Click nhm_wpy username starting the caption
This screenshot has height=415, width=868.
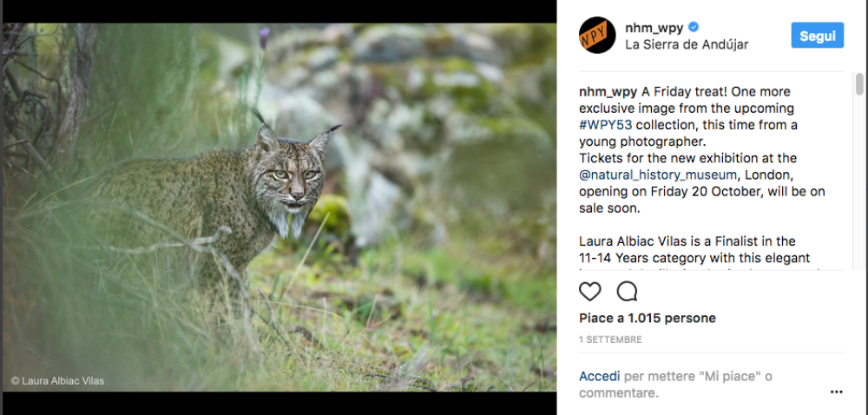[608, 92]
